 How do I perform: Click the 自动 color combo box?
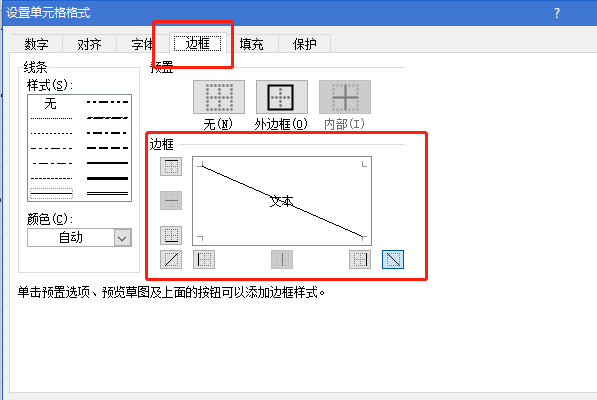[80, 238]
